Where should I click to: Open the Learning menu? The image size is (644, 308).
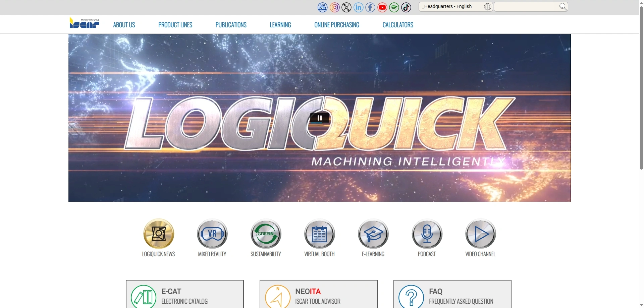tap(280, 25)
